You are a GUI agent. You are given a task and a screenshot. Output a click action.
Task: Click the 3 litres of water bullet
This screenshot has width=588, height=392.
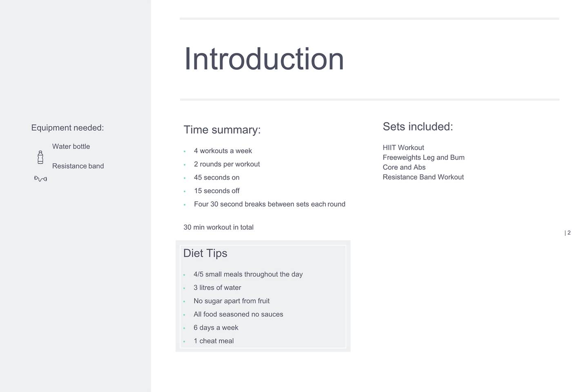(217, 288)
